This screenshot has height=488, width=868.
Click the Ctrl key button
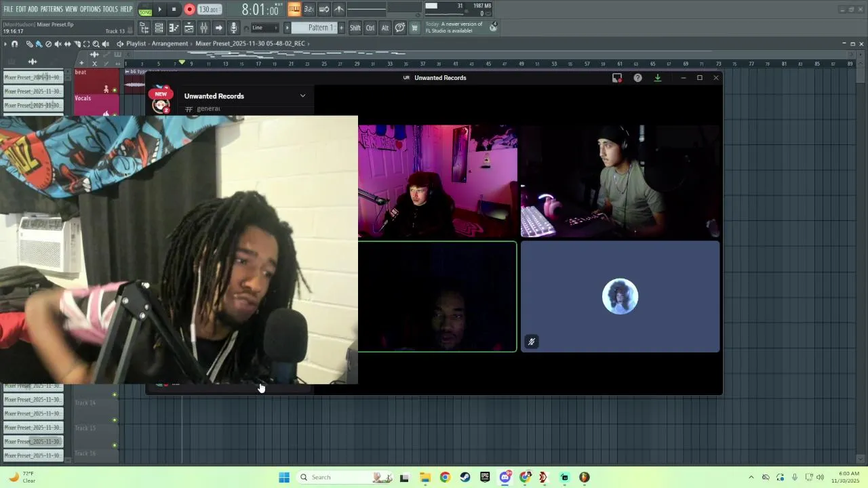pyautogui.click(x=370, y=28)
